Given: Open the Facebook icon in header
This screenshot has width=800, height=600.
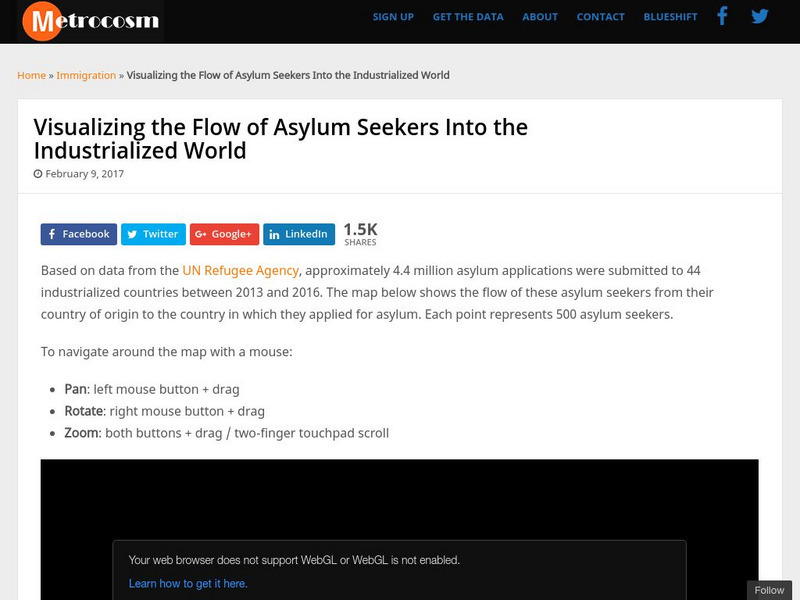Looking at the screenshot, I should [x=723, y=16].
